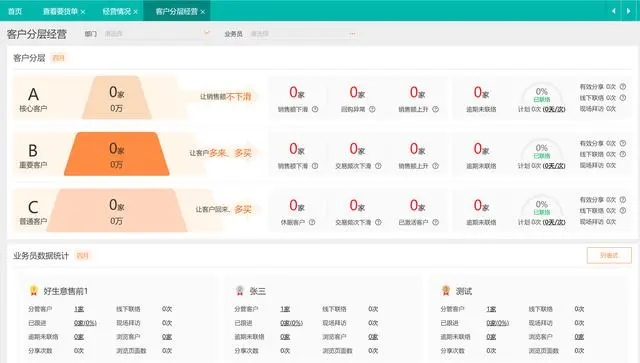Click help icon next to C-tier 休眠客户
Screen dimensions: 640x363
tap(312, 222)
